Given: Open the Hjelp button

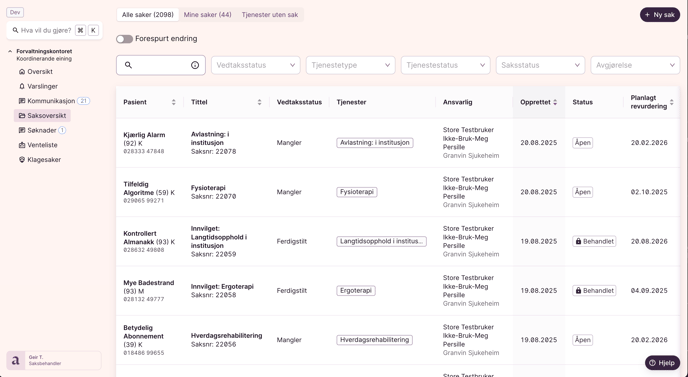Looking at the screenshot, I should coord(662,363).
